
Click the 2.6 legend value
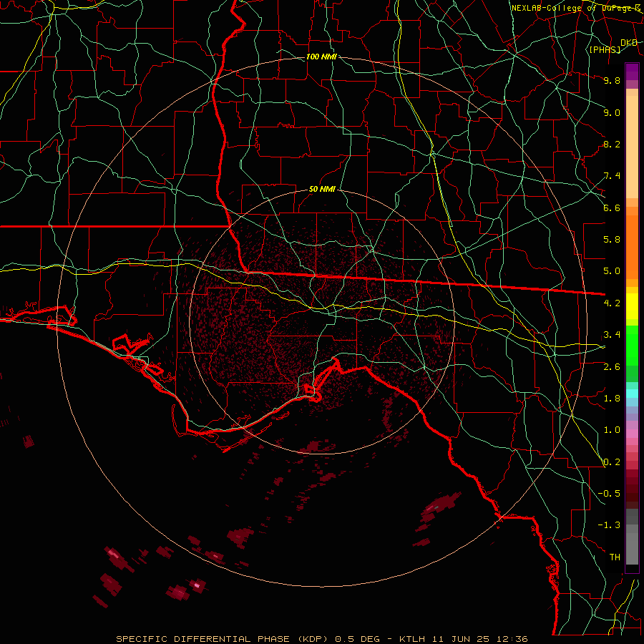612,367
